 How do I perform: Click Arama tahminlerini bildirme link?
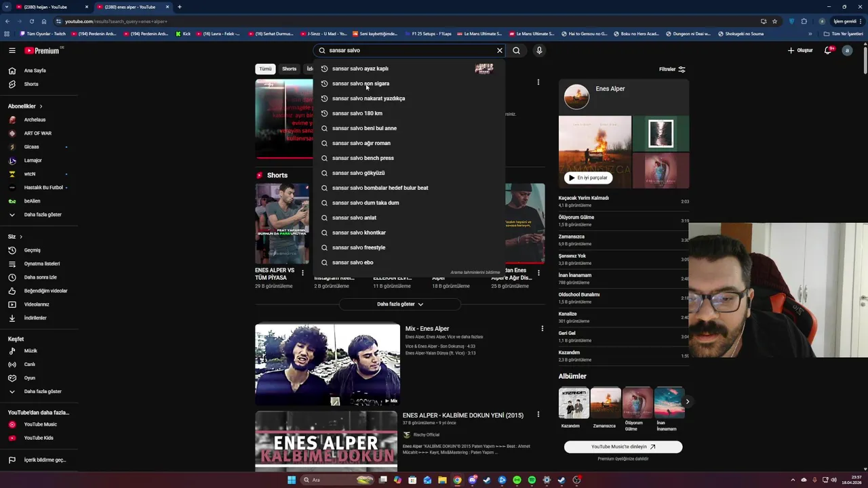tap(475, 272)
